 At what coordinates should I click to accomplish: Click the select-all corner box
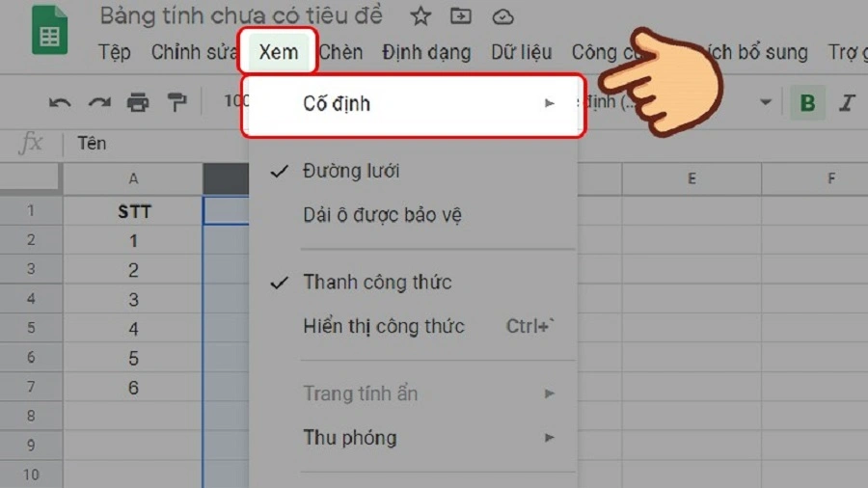point(31,178)
